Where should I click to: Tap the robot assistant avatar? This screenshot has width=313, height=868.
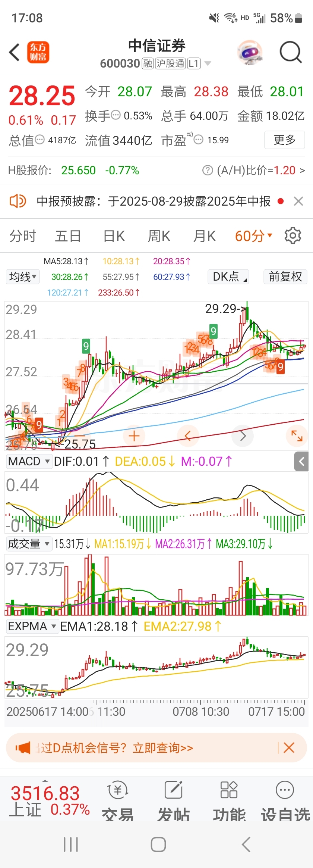250,52
